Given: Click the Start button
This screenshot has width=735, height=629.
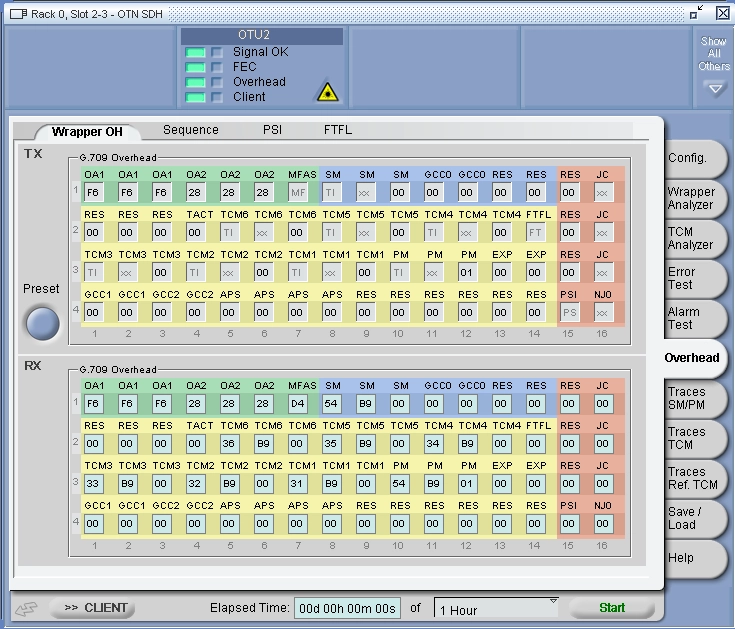Looking at the screenshot, I should click(611, 608).
